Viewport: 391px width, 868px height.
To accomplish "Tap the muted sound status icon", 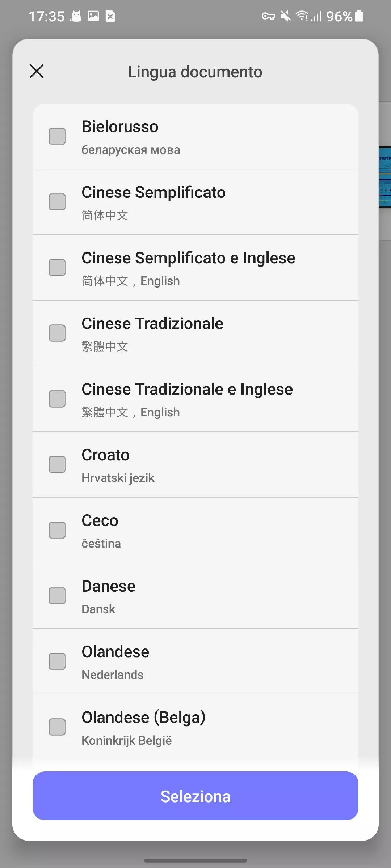I will (285, 16).
